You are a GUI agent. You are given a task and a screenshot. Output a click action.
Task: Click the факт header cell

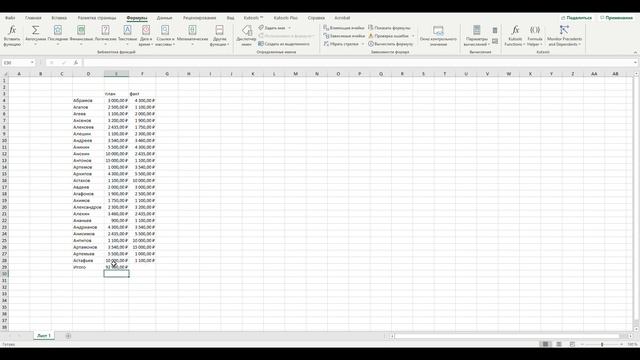[142, 94]
